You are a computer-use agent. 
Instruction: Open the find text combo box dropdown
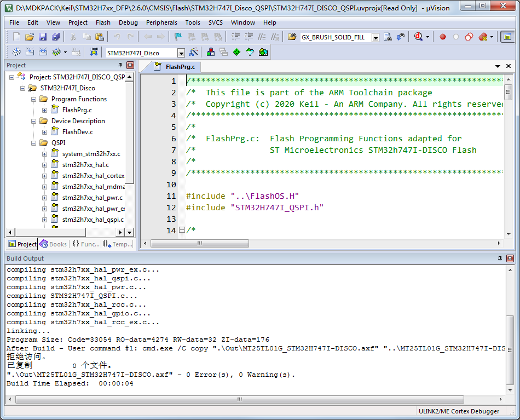point(375,37)
